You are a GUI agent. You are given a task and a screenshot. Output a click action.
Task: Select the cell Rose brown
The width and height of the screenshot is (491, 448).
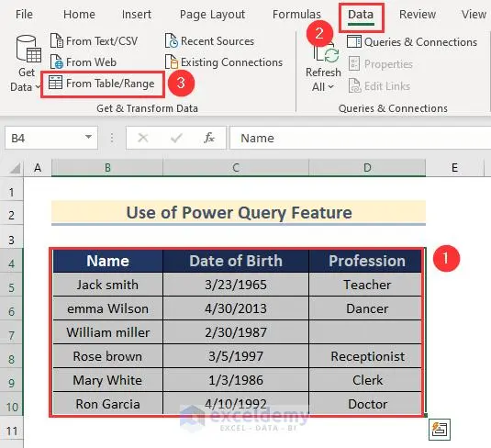pyautogui.click(x=107, y=356)
